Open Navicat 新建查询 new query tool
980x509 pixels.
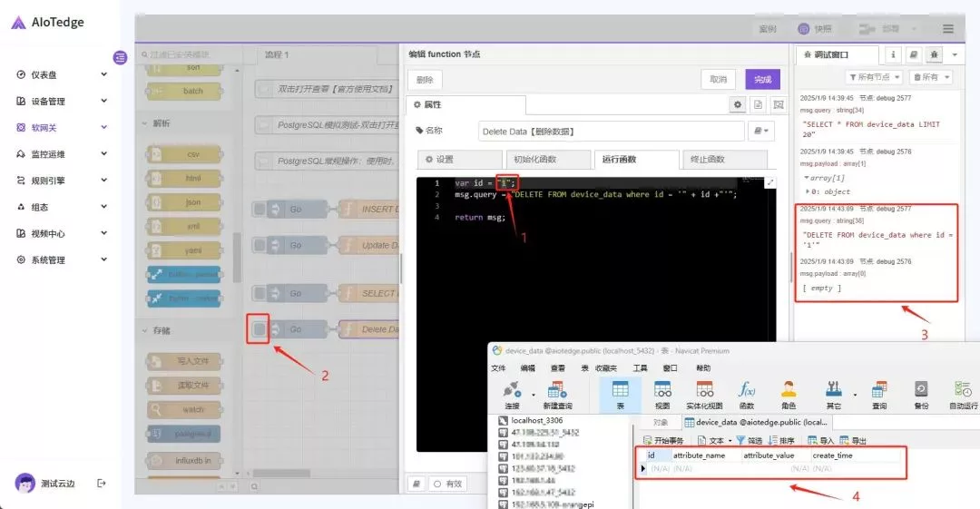[559, 391]
